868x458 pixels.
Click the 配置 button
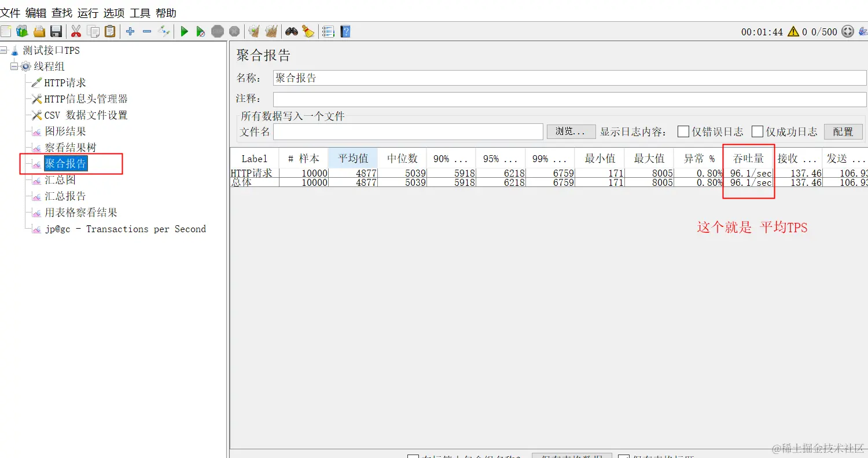pyautogui.click(x=843, y=131)
